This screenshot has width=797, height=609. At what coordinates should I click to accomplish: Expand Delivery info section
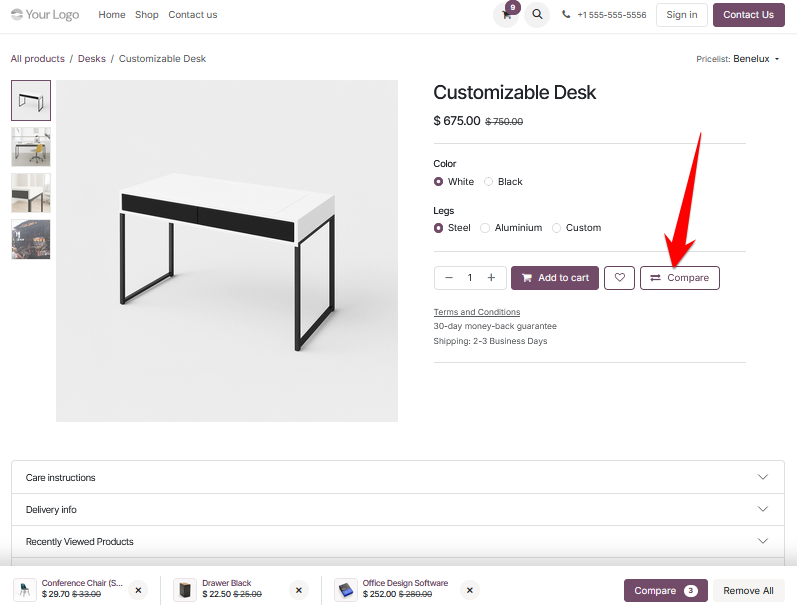coord(397,509)
